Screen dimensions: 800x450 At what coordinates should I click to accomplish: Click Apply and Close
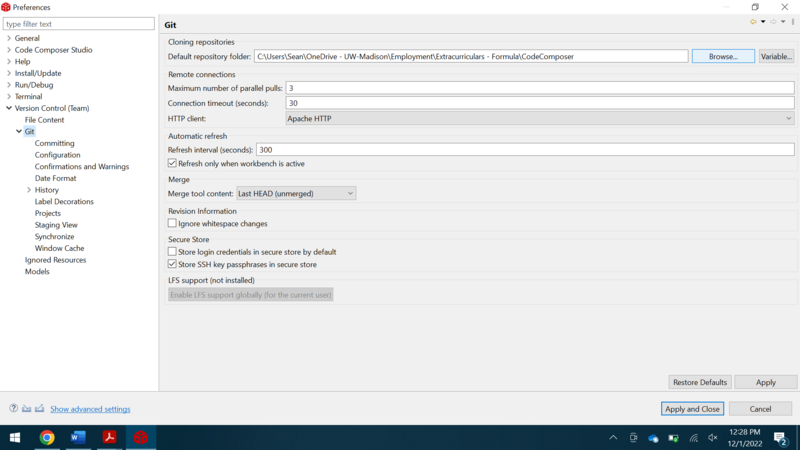pos(692,409)
